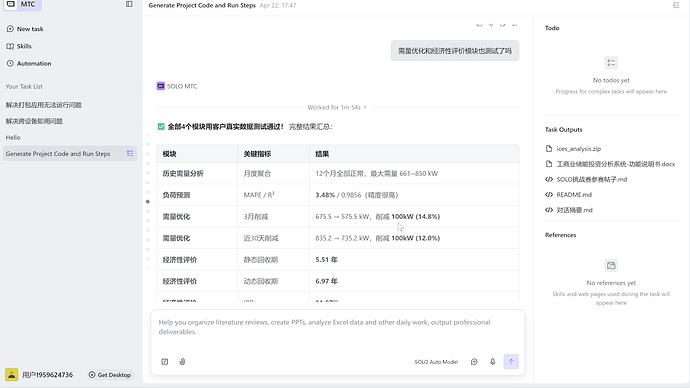Open account 用户1959624736
The image size is (690, 388).
tap(48, 375)
